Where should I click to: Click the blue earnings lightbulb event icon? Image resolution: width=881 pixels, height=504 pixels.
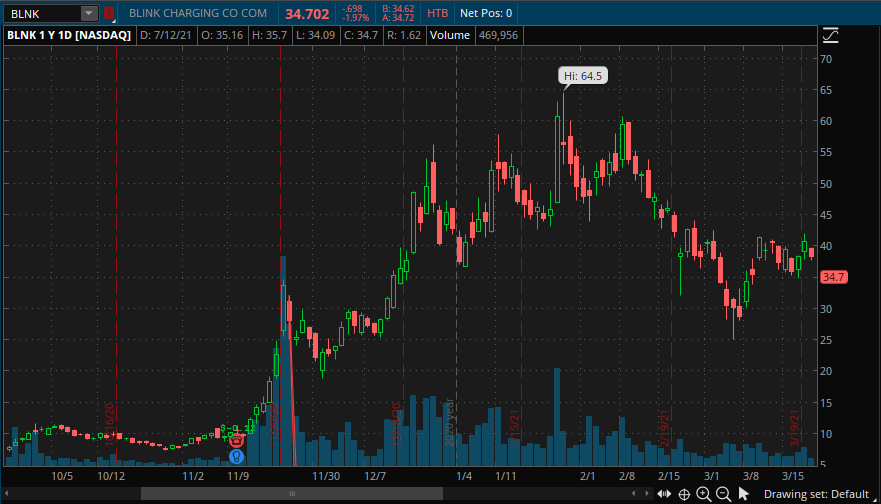click(x=237, y=456)
